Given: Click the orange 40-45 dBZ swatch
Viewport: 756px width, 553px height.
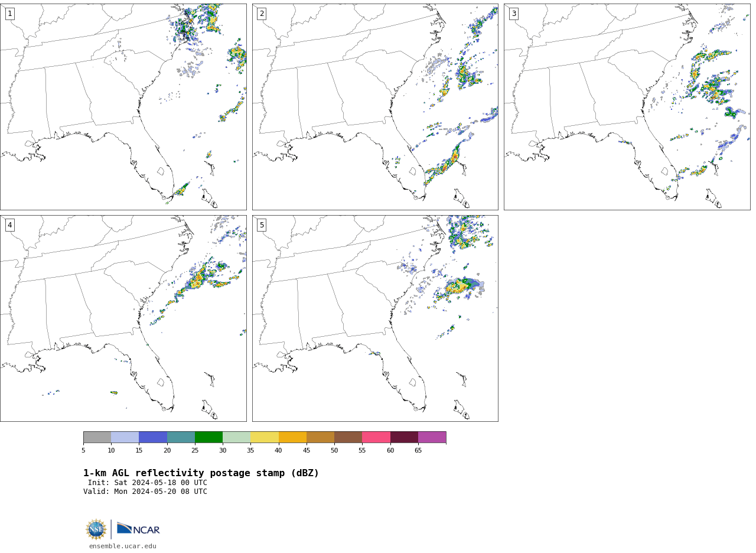Looking at the screenshot, I should [292, 437].
